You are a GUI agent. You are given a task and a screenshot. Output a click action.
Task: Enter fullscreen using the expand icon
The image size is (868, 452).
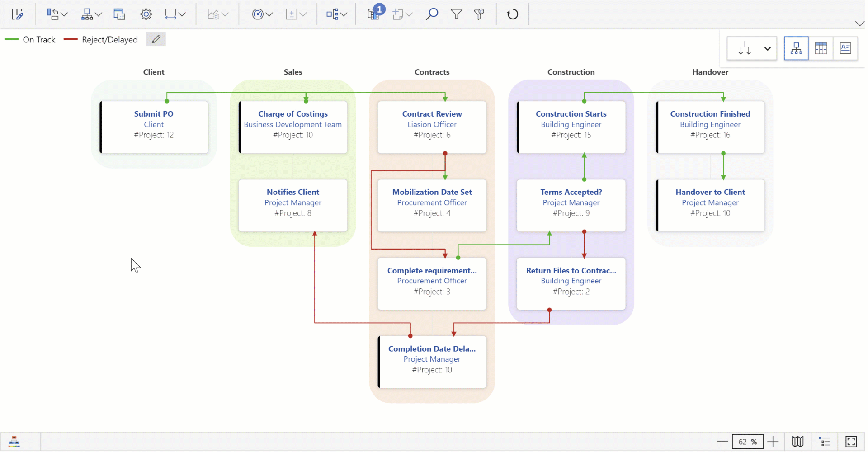pos(851,442)
